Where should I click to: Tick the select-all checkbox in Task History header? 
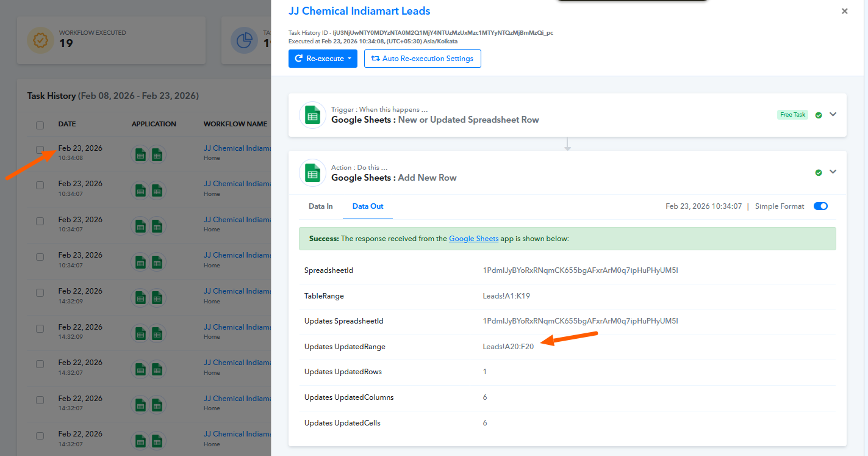pyautogui.click(x=40, y=125)
